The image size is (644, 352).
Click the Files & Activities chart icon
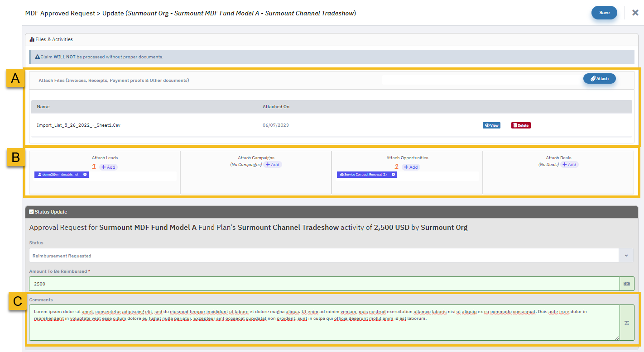(32, 39)
